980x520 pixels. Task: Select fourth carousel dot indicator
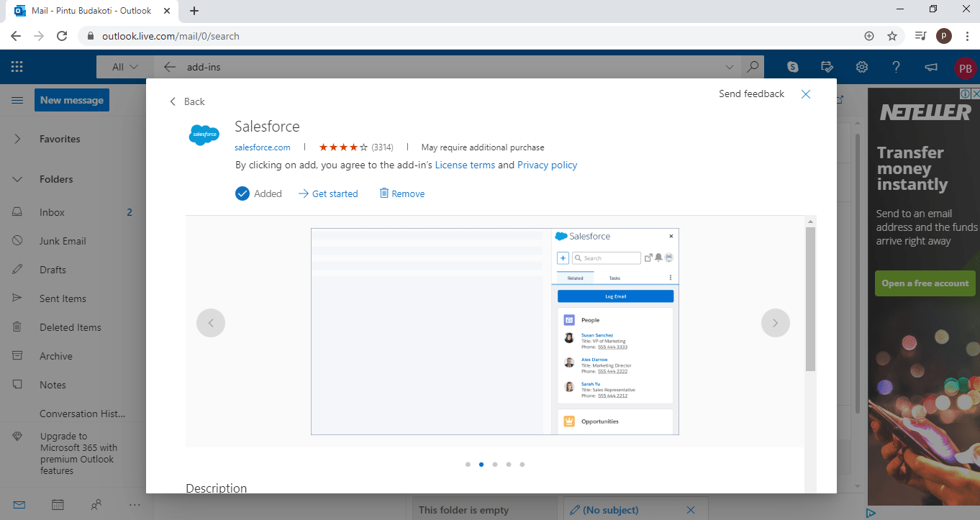click(509, 465)
